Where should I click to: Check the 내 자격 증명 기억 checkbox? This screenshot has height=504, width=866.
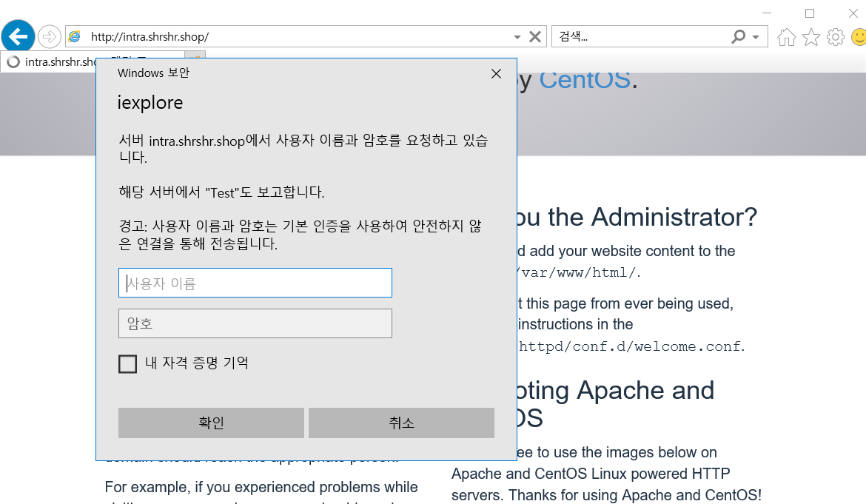click(127, 364)
